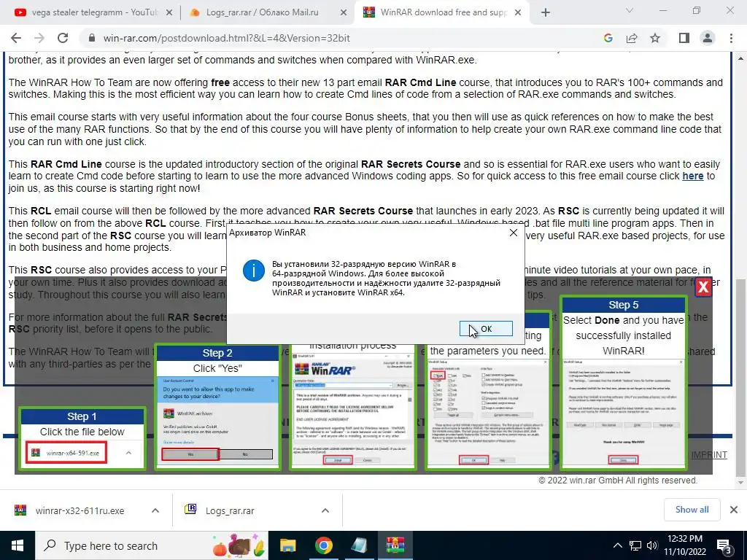The width and height of the screenshot is (747, 560).
Task: Open Chrome from taskbar
Action: pyautogui.click(x=323, y=545)
